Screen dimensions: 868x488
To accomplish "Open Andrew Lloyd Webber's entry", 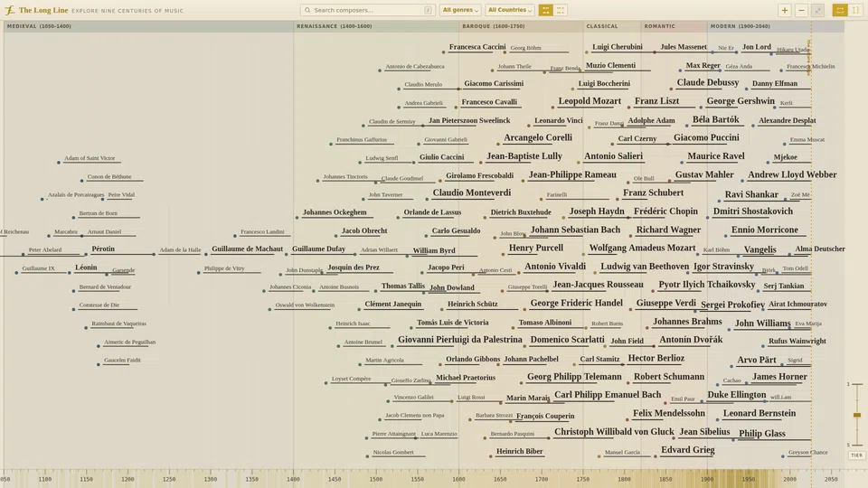I will point(792,174).
